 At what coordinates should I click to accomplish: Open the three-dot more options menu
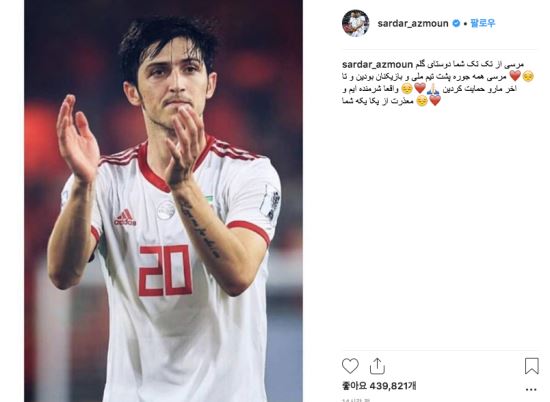pos(531,389)
